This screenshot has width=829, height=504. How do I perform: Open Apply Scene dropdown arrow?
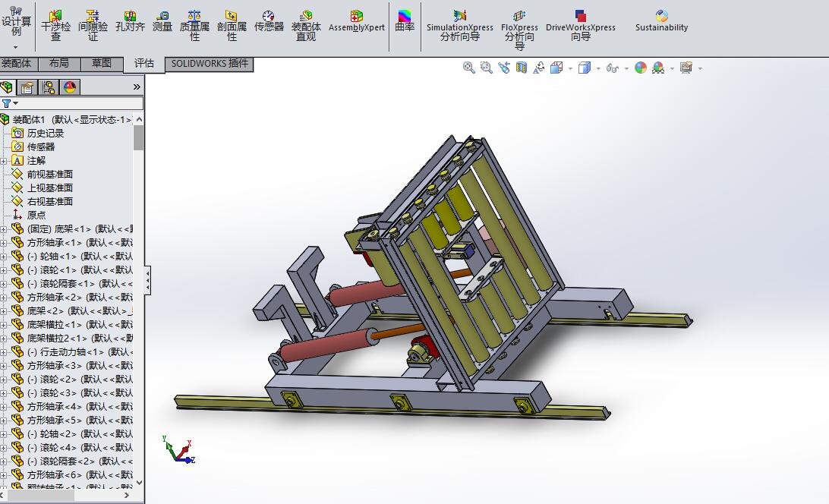coord(672,68)
